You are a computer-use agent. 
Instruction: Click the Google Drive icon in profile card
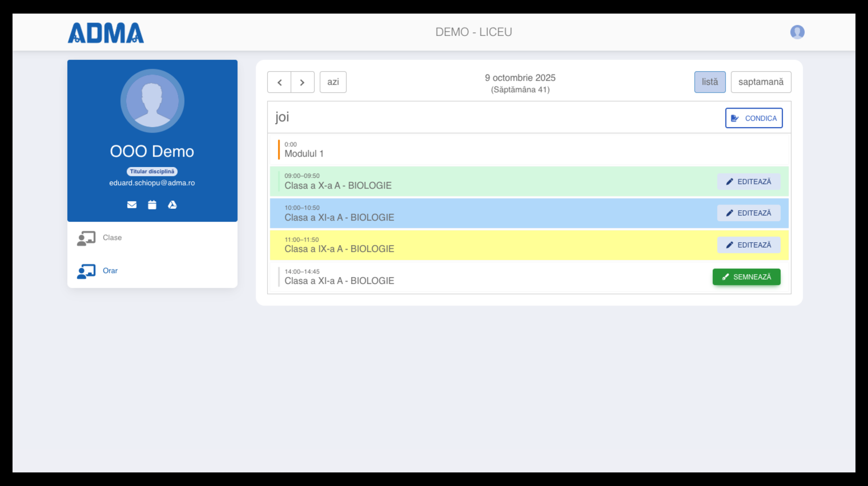pos(172,205)
